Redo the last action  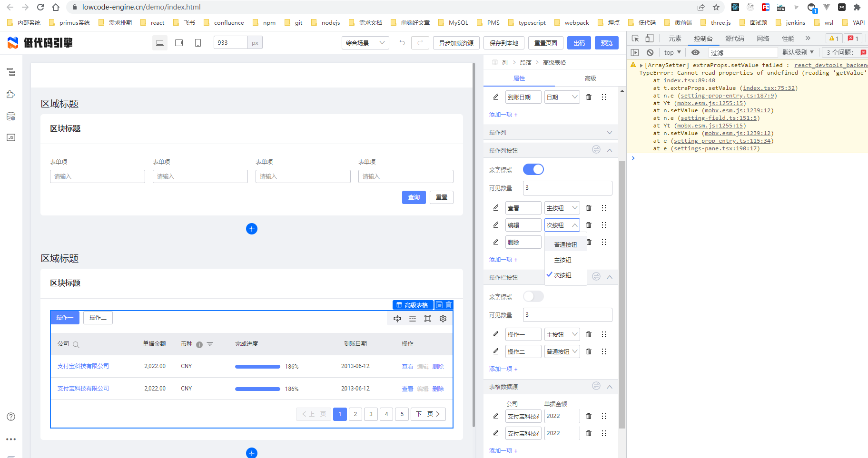420,43
